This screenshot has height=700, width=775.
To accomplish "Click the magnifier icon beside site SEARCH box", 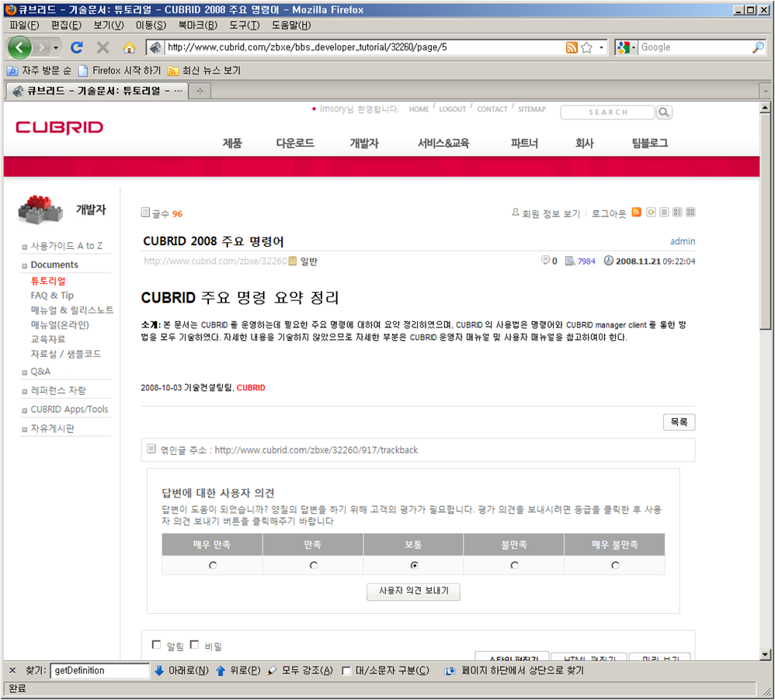I will point(664,113).
